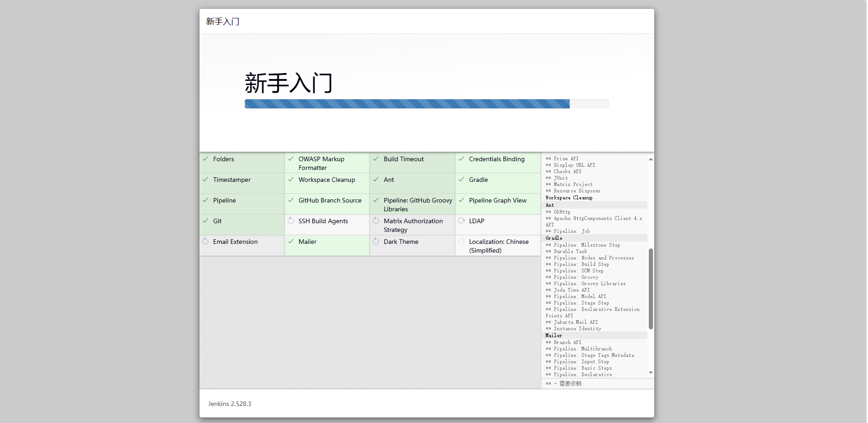Click the spinner next to Matrix Authorization Strategy
The image size is (868, 423).
[376, 221]
